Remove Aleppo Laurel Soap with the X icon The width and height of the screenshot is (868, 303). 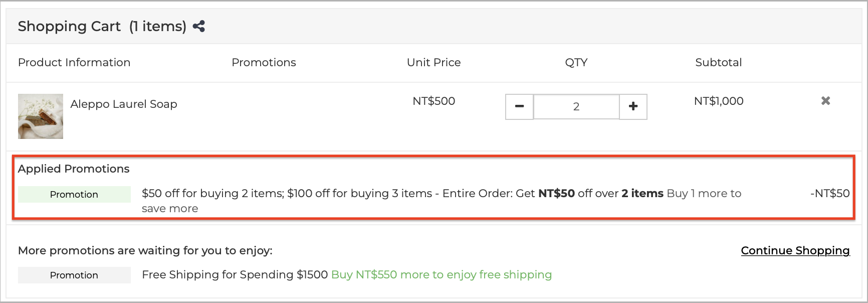pos(826,101)
